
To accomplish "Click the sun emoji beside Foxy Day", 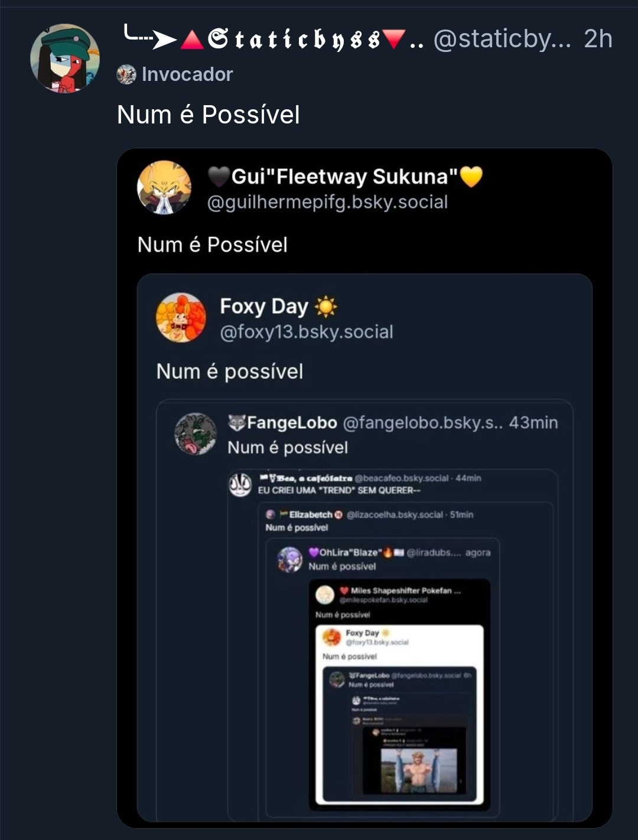I will click(325, 307).
